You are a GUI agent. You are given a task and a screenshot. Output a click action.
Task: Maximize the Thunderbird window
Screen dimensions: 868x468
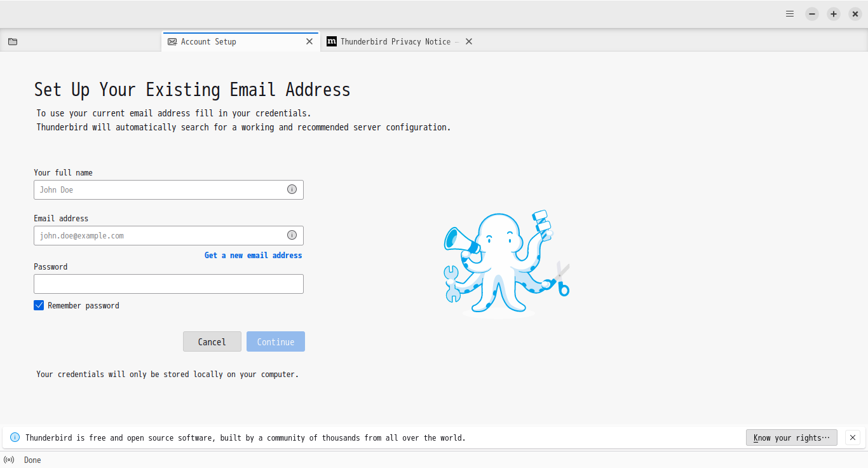pos(834,14)
